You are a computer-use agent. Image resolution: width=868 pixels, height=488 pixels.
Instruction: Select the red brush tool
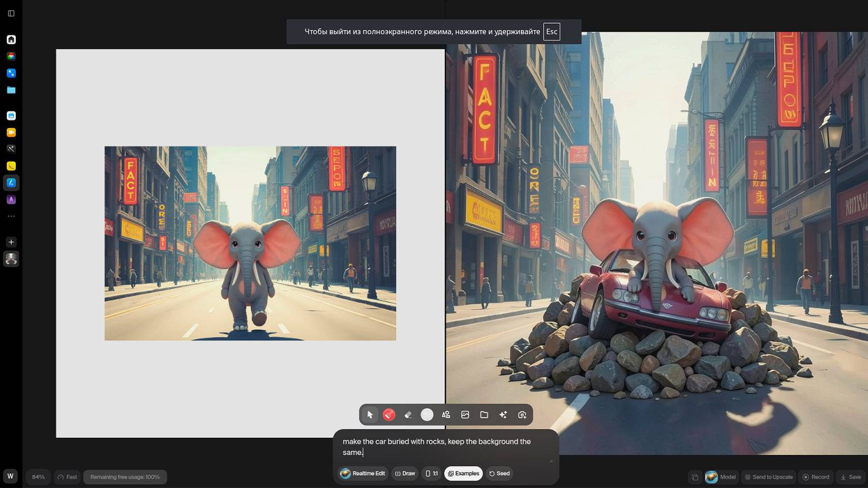point(389,415)
